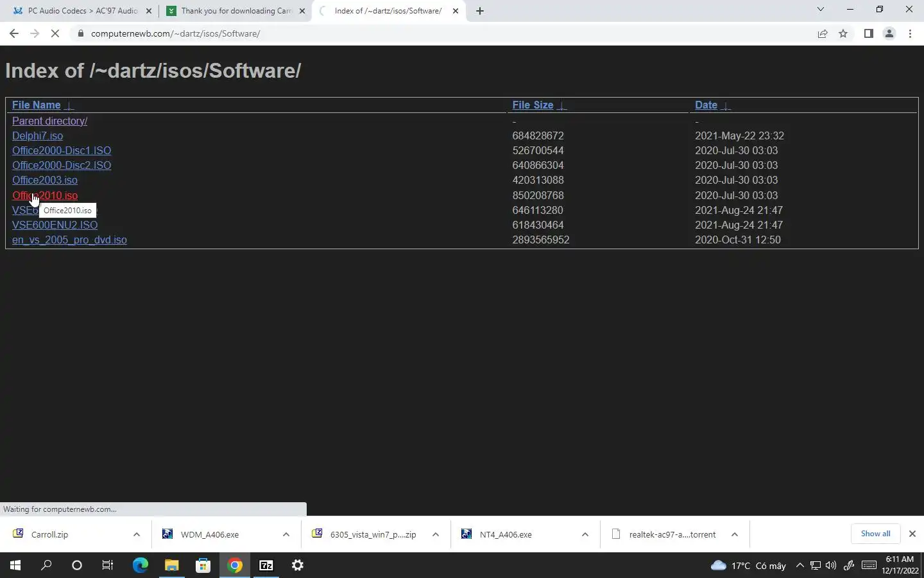
Task: Show all downloads
Action: click(x=875, y=534)
